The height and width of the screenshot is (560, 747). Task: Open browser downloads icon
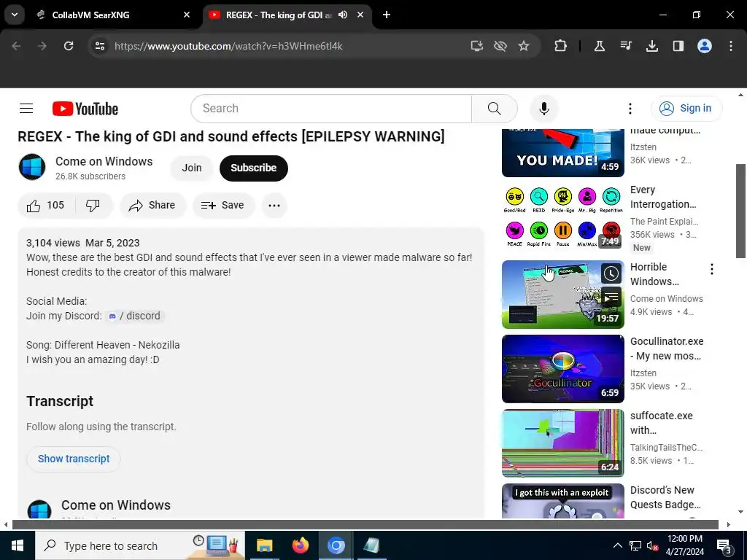[651, 46]
